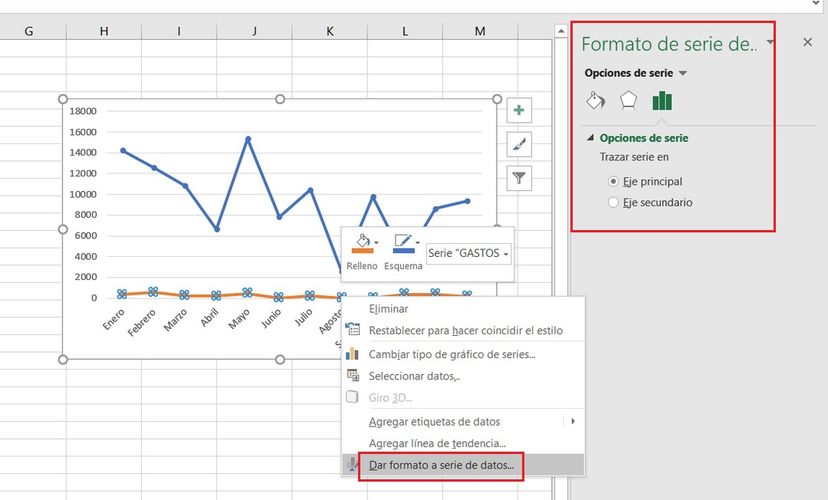Select column header J
This screenshot has width=828, height=500.
[x=254, y=31]
